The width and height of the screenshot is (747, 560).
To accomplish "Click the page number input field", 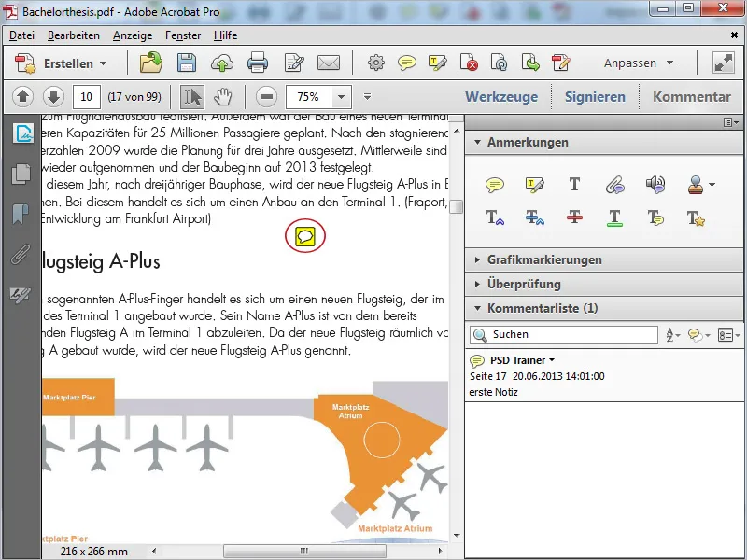I will tap(86, 97).
